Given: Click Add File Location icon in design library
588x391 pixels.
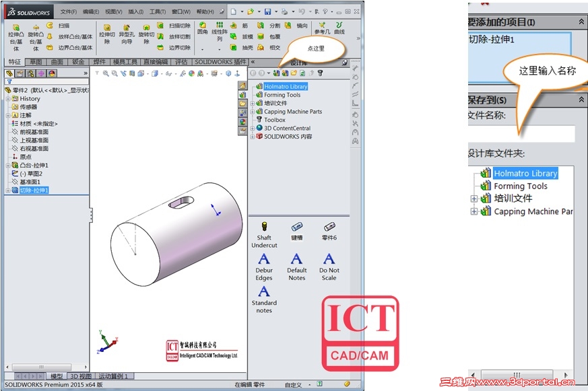Looking at the screenshot, I should point(285,73).
